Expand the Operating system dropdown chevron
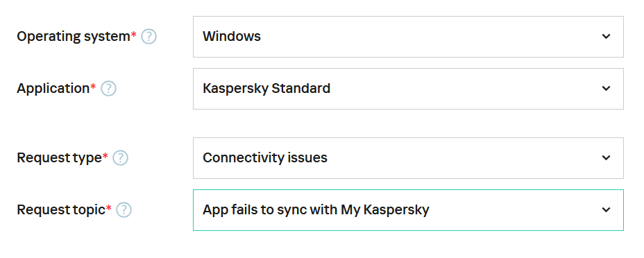The image size is (644, 258). (606, 37)
